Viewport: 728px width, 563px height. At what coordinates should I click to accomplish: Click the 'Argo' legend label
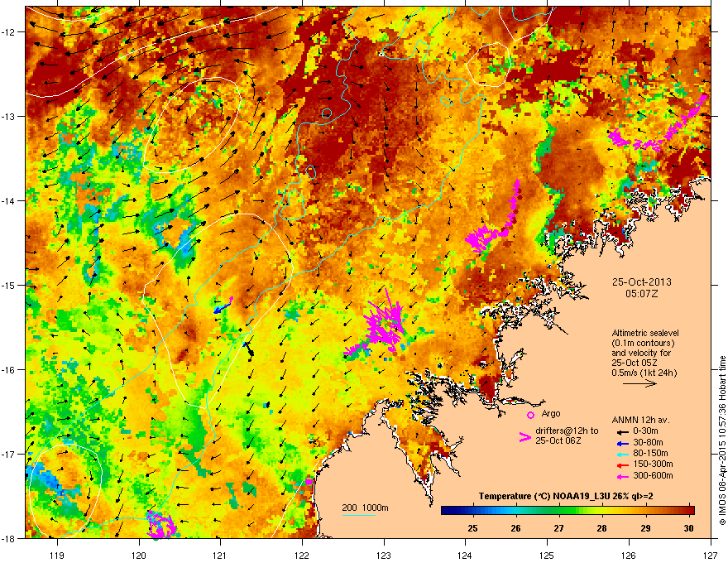point(551,413)
